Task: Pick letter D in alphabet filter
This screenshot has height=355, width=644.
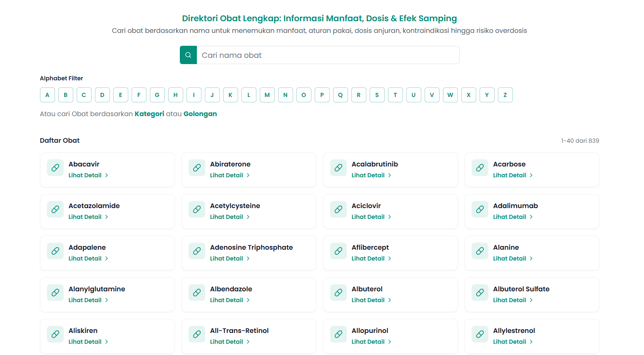Action: (102, 95)
